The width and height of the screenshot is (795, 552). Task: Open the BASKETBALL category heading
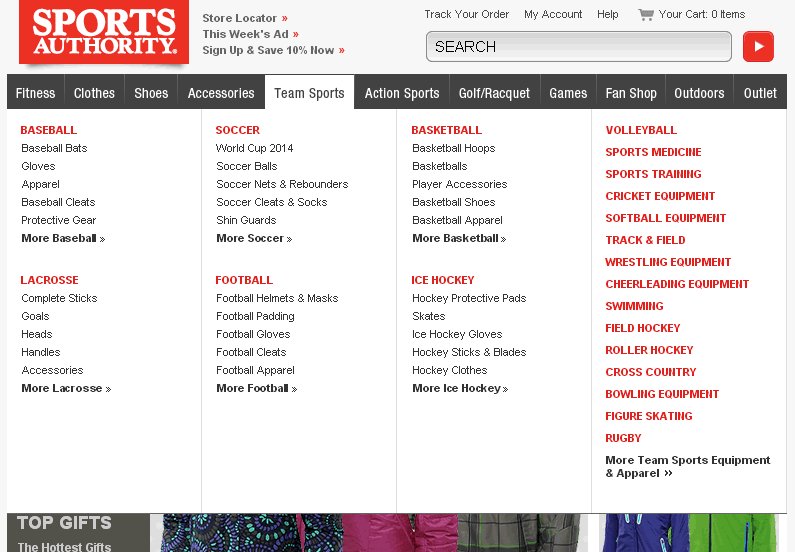[446, 130]
